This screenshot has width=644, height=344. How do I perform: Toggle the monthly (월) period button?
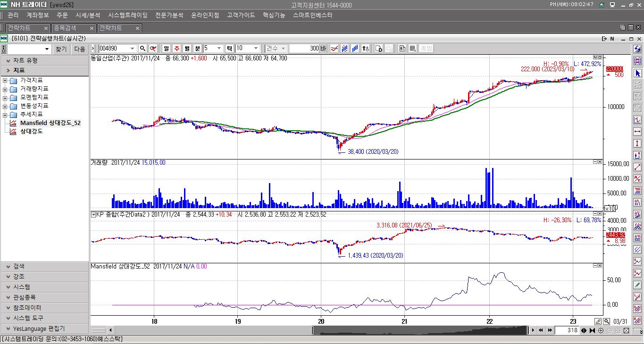coord(187,49)
